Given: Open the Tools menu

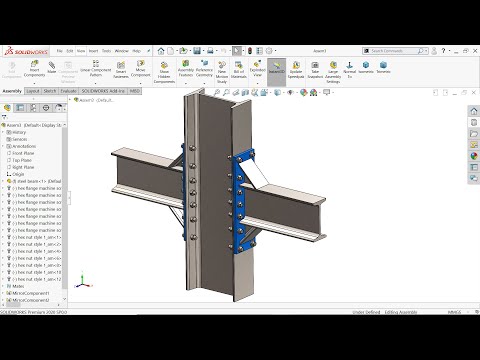Looking at the screenshot, I should (x=106, y=51).
